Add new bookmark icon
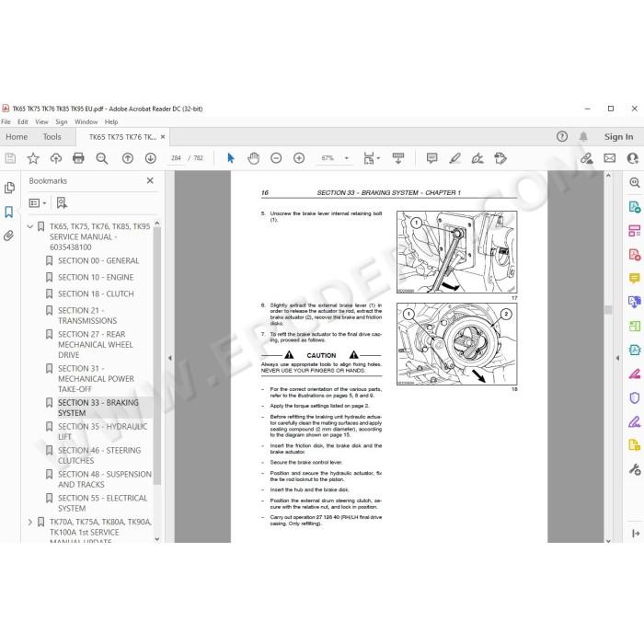This screenshot has width=644, height=644. pos(62,203)
